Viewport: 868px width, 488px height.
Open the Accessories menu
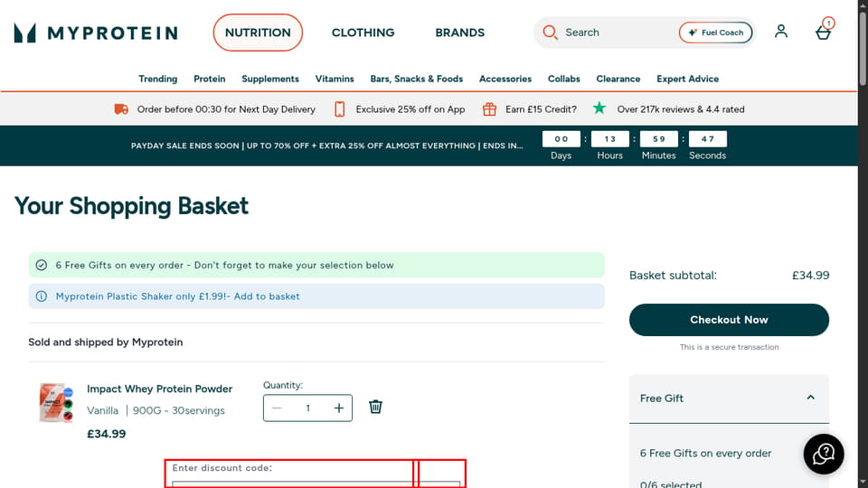[505, 79]
